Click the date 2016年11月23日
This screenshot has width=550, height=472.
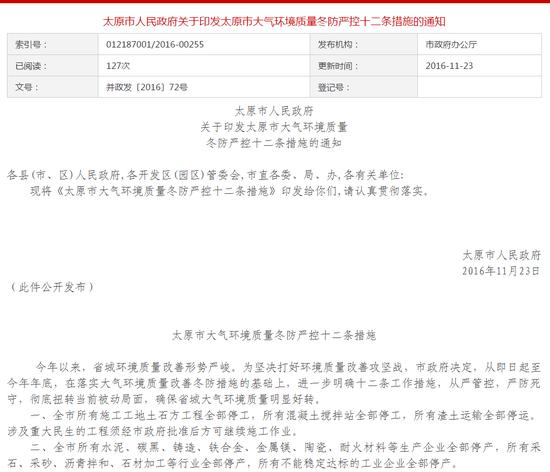click(x=501, y=271)
